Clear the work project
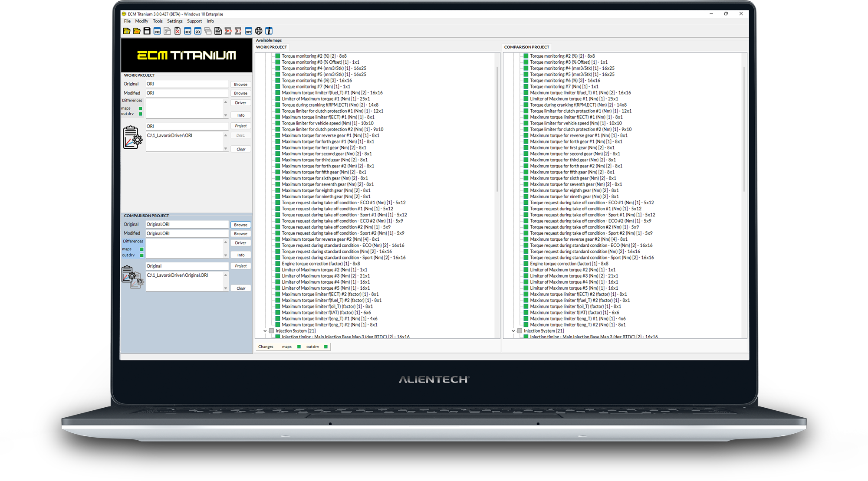Image resolution: width=868 pixels, height=481 pixels. click(240, 149)
